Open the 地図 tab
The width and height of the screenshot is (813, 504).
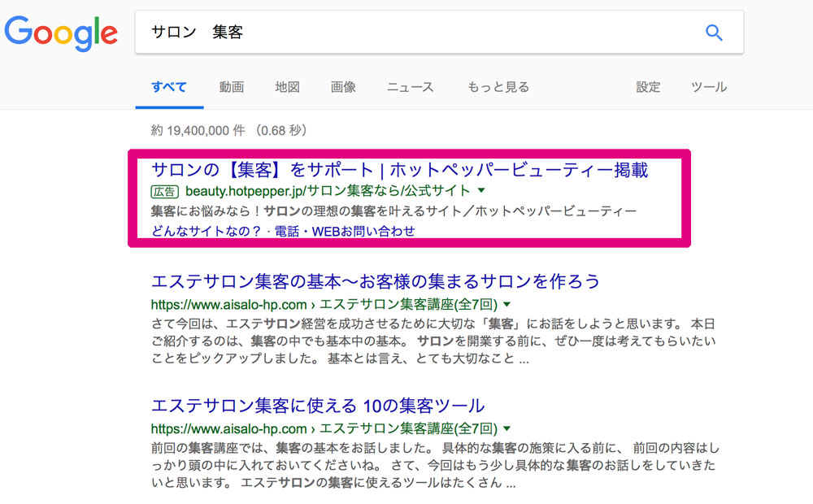[287, 87]
